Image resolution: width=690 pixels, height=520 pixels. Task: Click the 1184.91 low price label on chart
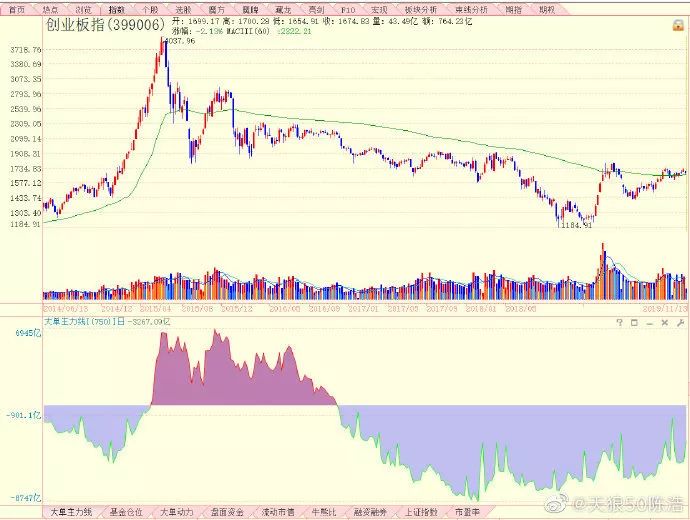(577, 225)
